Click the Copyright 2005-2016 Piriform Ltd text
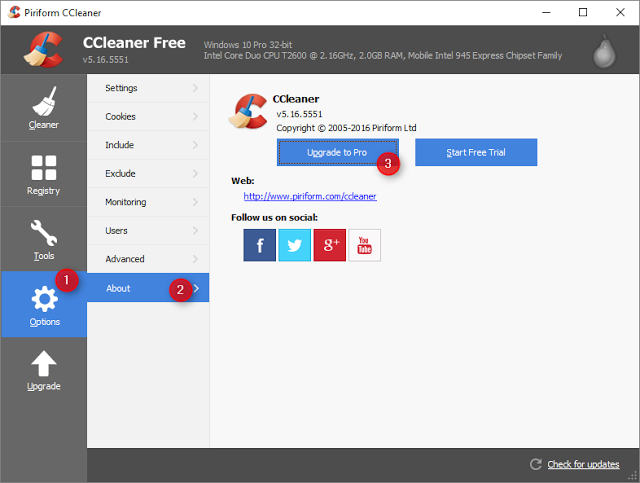Viewport: 640px width, 483px height. click(346, 128)
